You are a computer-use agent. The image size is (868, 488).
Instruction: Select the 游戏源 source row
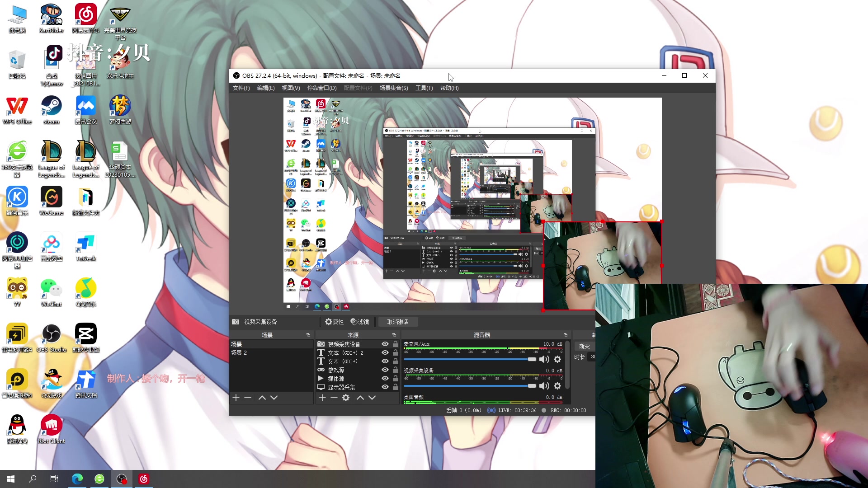pos(357,370)
